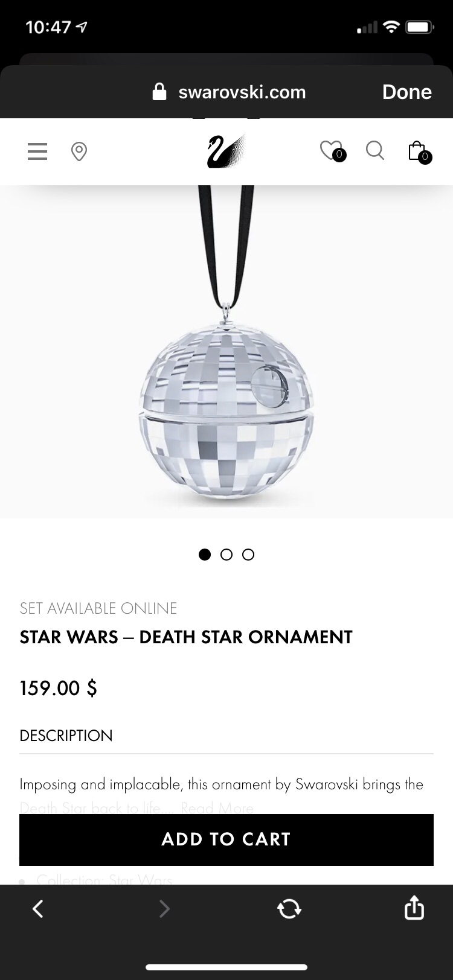The width and height of the screenshot is (453, 980).
Task: Tap the Death Star ornament product image
Action: (226, 351)
